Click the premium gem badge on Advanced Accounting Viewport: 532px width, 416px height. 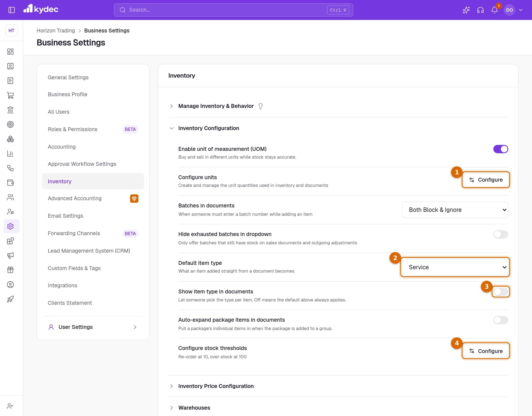pyautogui.click(x=134, y=199)
